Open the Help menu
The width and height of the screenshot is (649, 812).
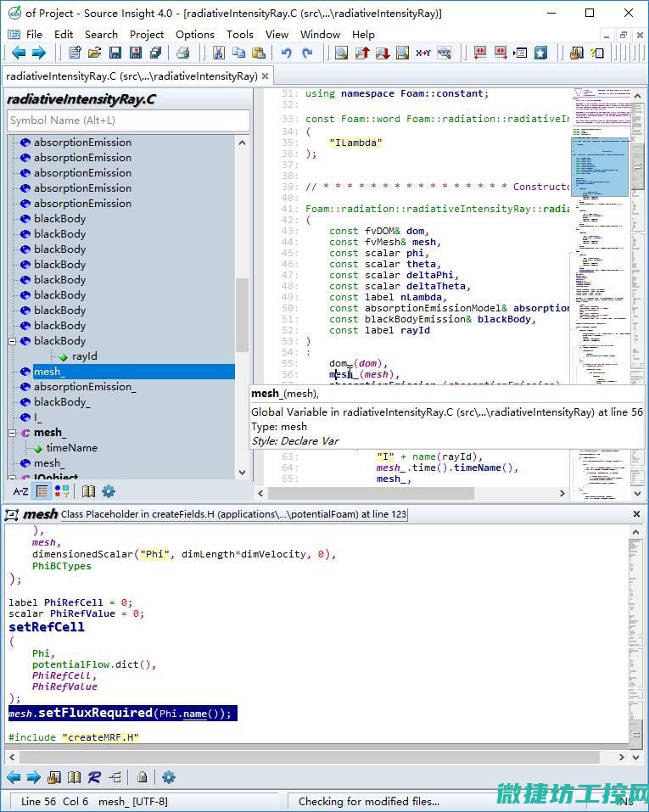[363, 35]
